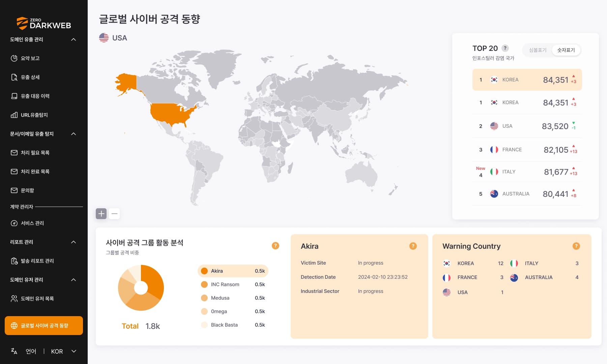The width and height of the screenshot is (607, 364).
Task: Click the 유출 대응 이력 icon
Action: 14,96
